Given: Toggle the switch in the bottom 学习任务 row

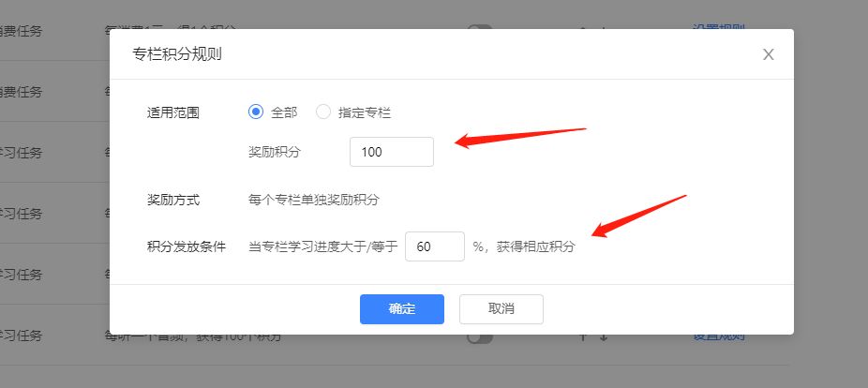Looking at the screenshot, I should coord(479,336).
